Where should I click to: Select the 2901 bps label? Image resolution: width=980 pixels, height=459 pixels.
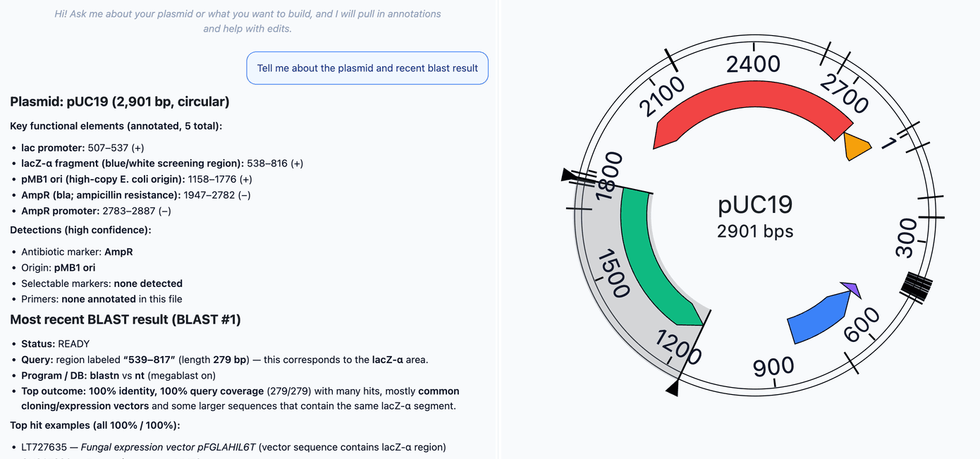click(x=755, y=231)
